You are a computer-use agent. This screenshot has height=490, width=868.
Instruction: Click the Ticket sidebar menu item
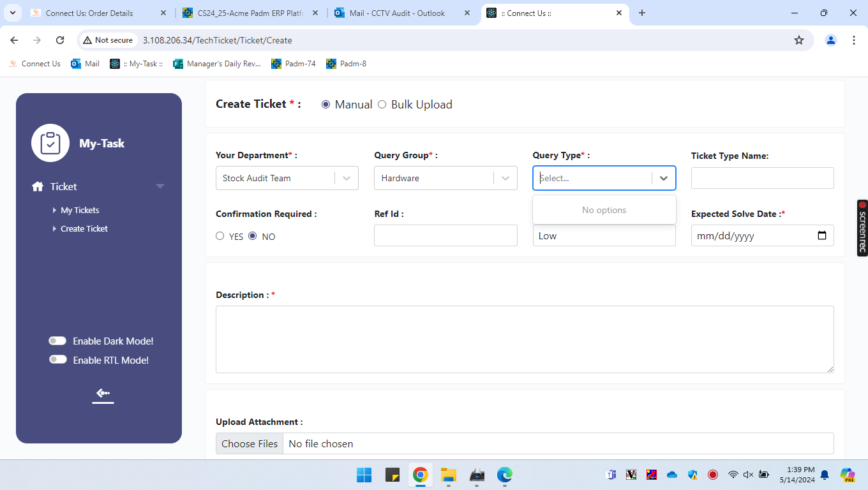(63, 186)
